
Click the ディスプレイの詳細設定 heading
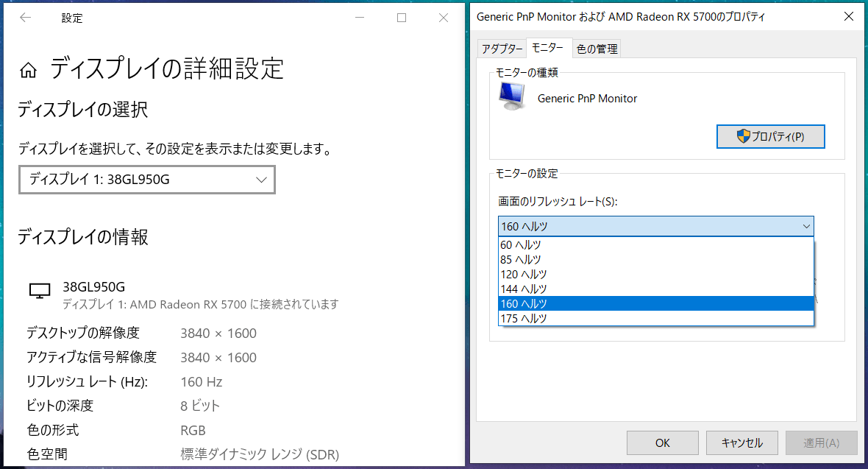[x=167, y=68]
